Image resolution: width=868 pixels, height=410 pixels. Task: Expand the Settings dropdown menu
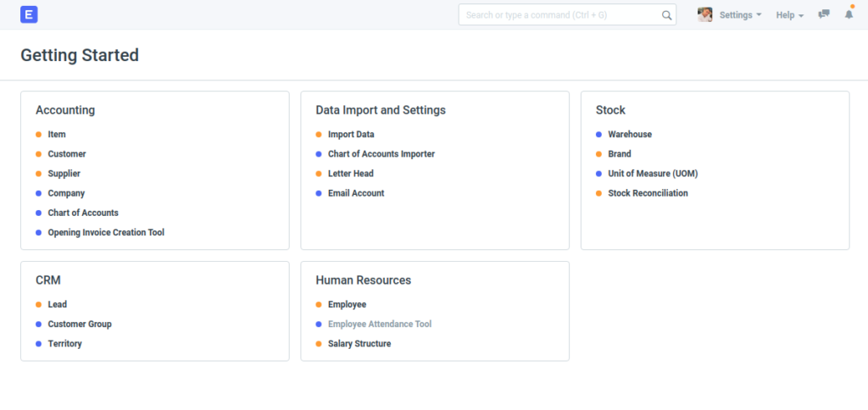click(740, 15)
